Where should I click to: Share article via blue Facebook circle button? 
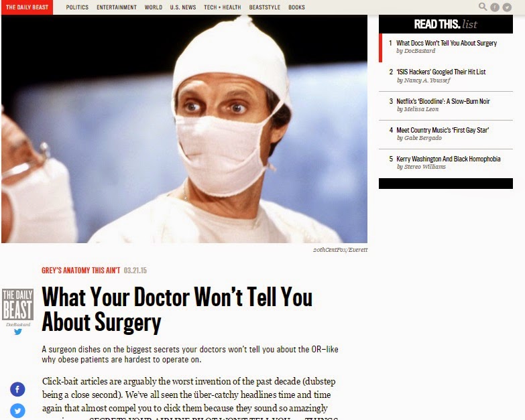click(x=17, y=389)
